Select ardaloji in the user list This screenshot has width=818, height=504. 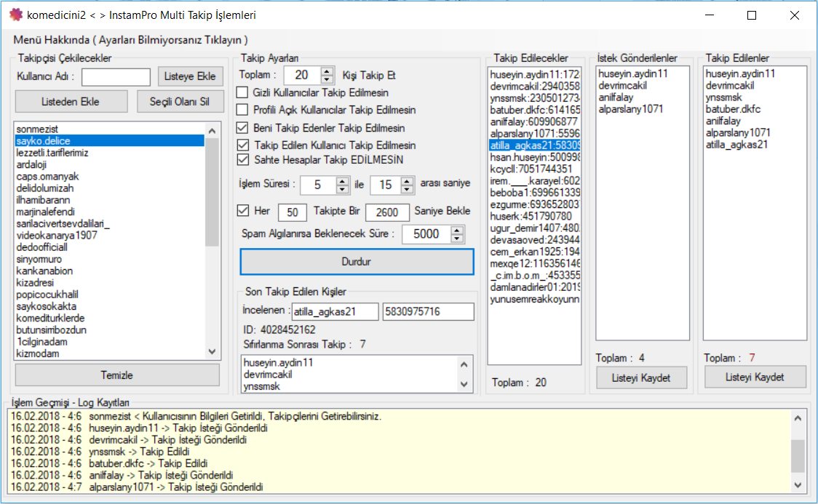coord(110,164)
